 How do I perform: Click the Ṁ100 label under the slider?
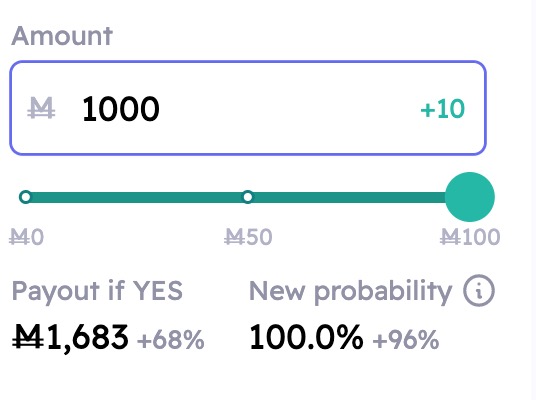(x=470, y=237)
